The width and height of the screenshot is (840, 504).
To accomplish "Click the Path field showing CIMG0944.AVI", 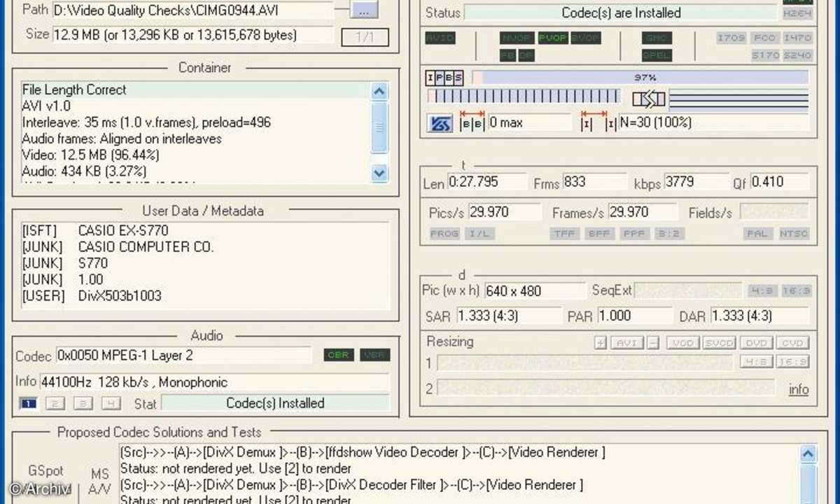I will tap(194, 10).
